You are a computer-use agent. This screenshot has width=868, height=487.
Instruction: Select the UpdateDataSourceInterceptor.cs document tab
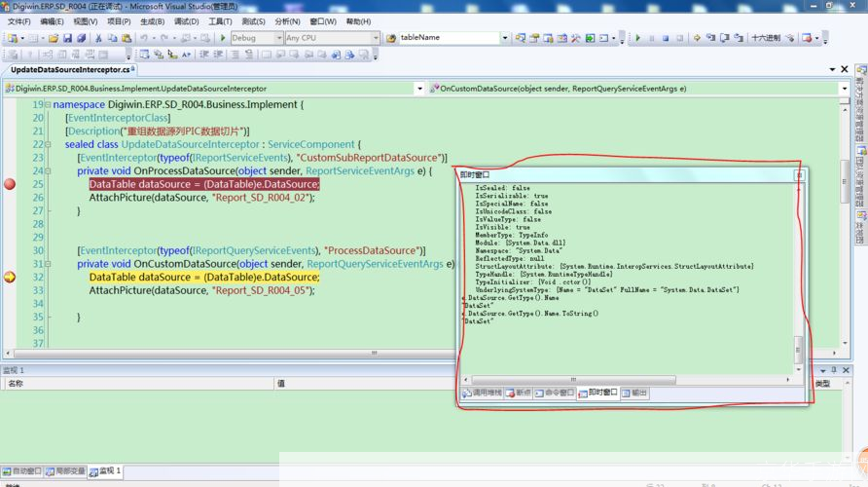(70, 70)
